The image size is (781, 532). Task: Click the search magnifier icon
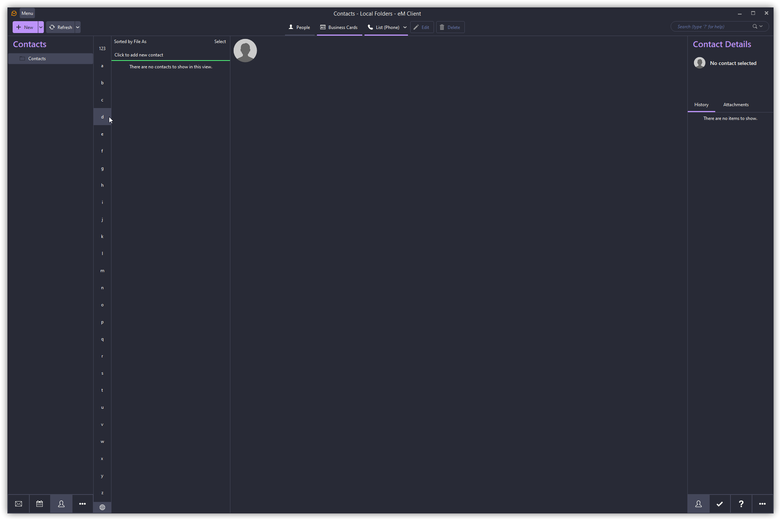755,27
